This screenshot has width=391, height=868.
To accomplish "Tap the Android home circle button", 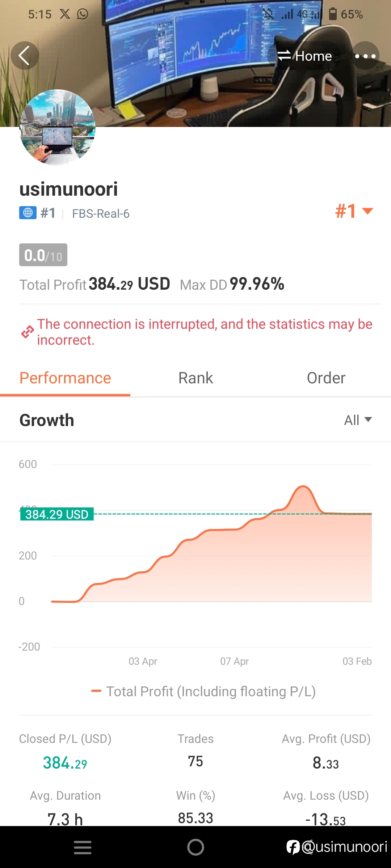I will (195, 847).
